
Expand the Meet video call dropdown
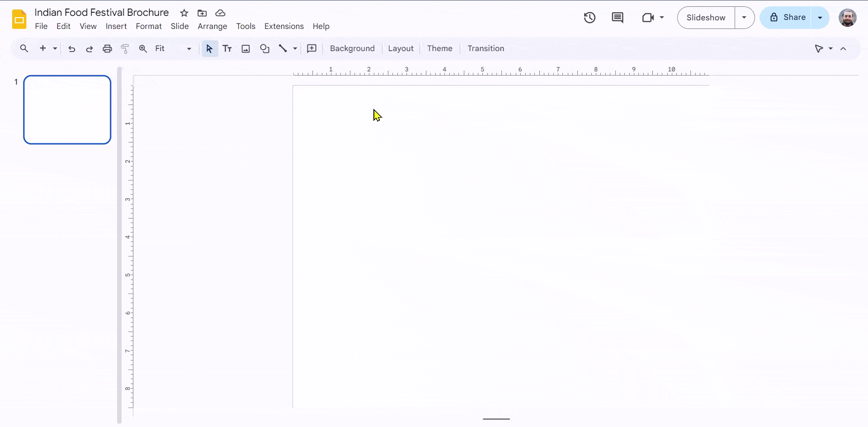[x=661, y=18]
